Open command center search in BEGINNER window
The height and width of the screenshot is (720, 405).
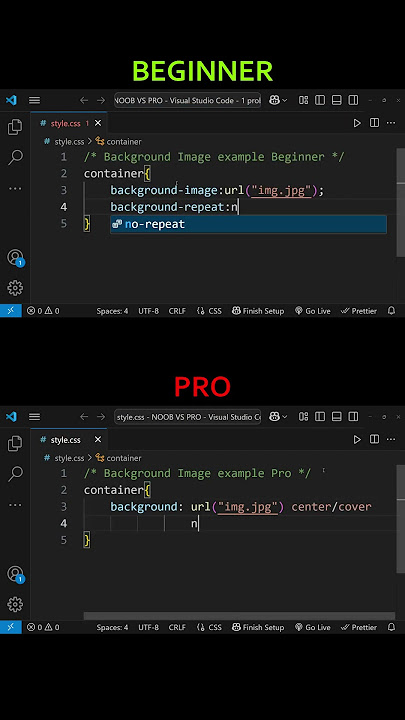pyautogui.click(x=187, y=100)
